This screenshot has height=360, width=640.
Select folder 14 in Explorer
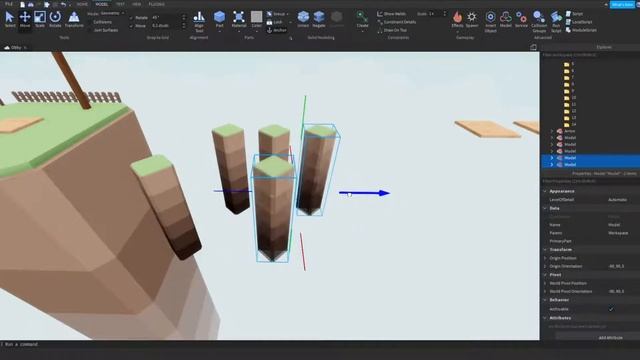(570, 124)
